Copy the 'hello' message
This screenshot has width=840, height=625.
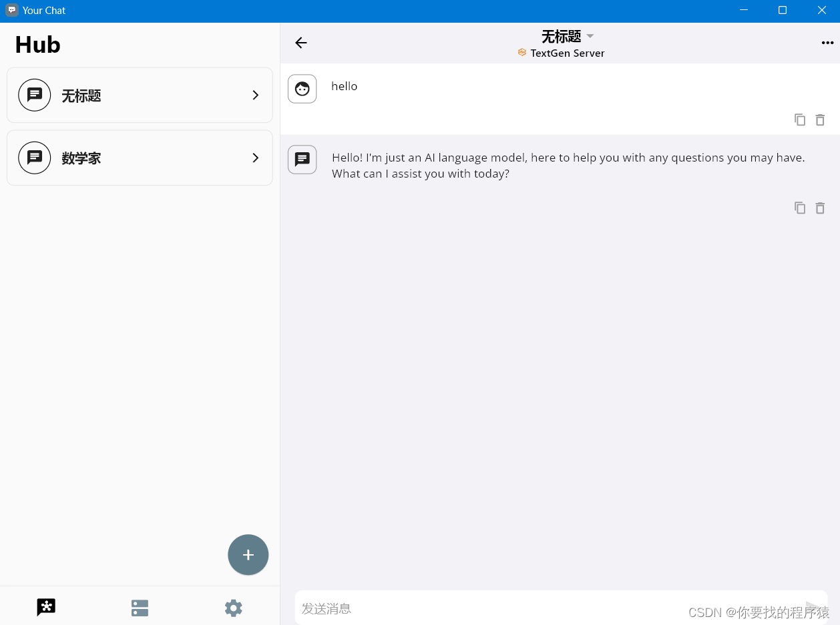coord(800,120)
